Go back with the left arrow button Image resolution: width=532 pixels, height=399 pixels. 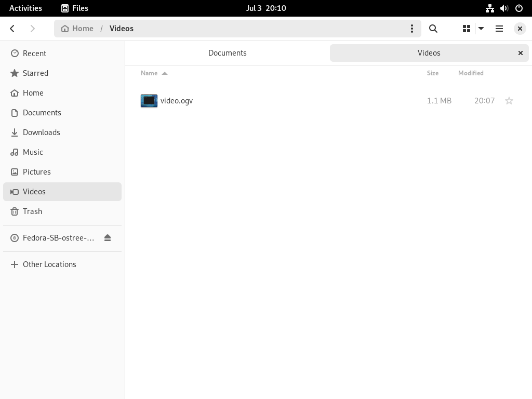12,29
